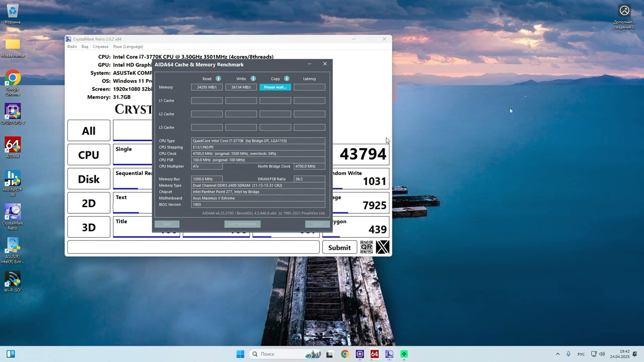Screen dimensions: 644x362
Task: Click Memory Write value 36134 MB/s
Action: coord(241,87)
